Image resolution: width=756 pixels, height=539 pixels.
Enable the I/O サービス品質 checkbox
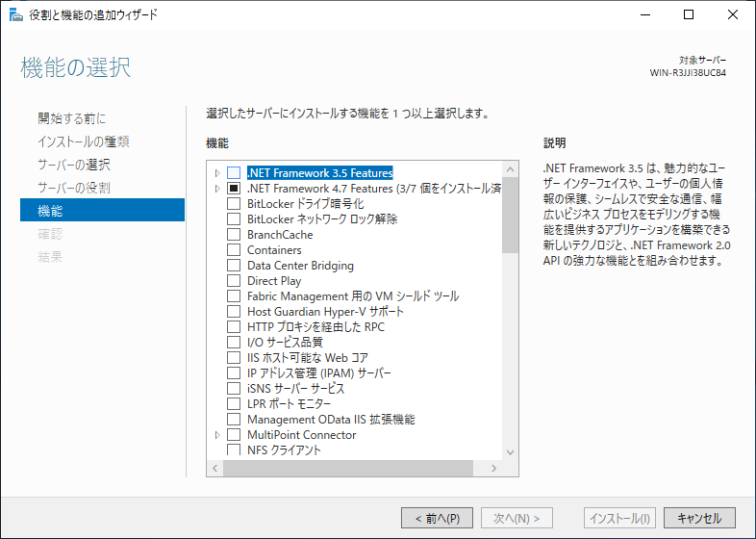point(234,342)
